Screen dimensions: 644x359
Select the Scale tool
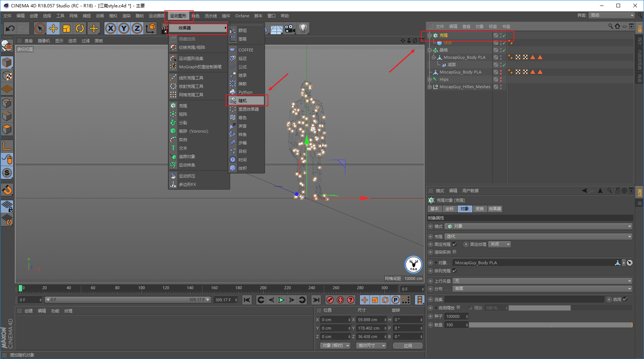(x=67, y=28)
